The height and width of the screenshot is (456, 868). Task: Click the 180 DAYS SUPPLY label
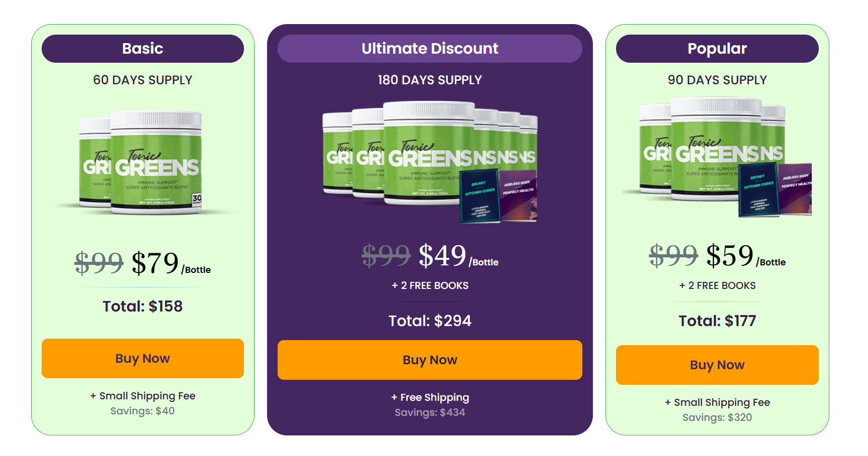click(430, 79)
